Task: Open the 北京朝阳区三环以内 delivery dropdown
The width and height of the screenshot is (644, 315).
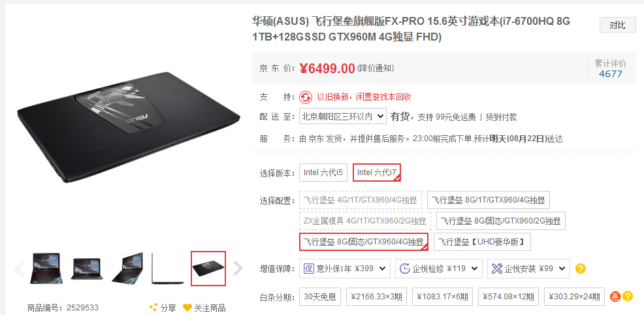Action: pos(343,116)
